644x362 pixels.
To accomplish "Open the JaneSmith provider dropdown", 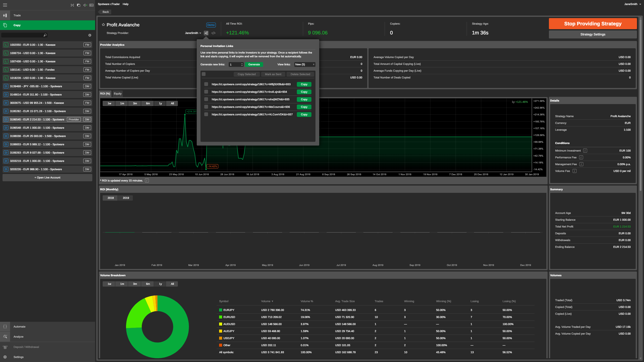I will [x=193, y=33].
